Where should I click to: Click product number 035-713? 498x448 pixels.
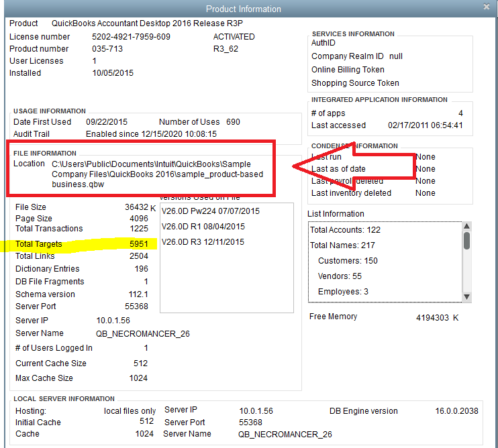(x=107, y=49)
